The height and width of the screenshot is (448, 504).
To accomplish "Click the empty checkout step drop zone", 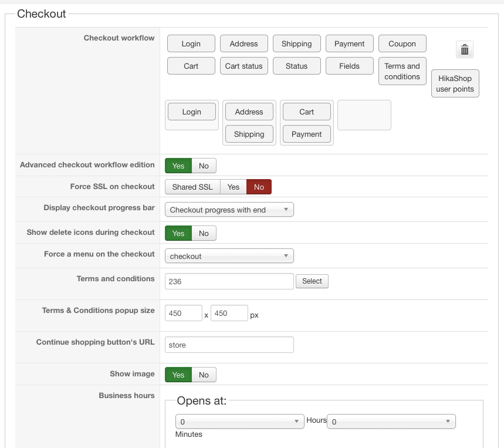I will [364, 115].
